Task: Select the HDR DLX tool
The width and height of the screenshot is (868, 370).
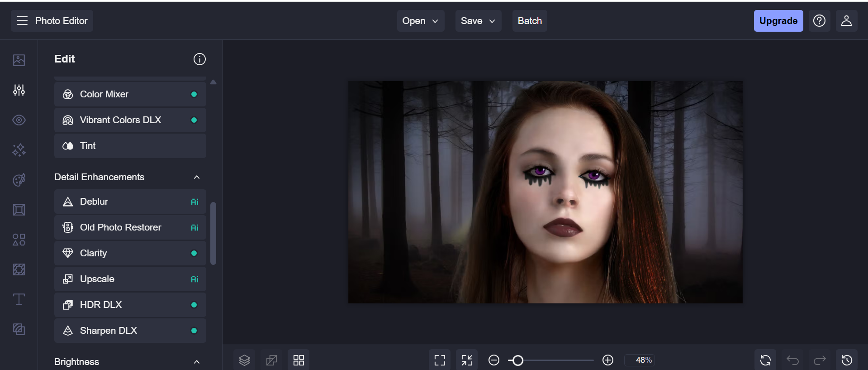Action: (130, 305)
